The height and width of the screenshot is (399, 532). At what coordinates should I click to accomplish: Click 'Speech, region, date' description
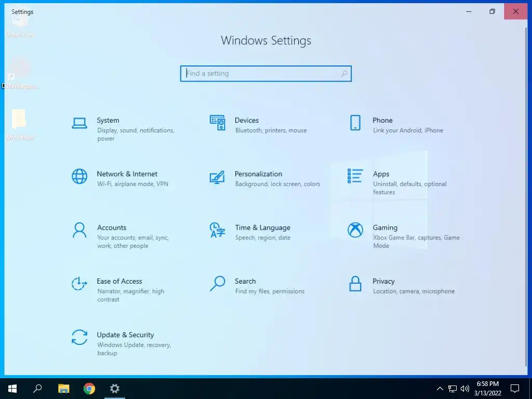[x=262, y=237]
